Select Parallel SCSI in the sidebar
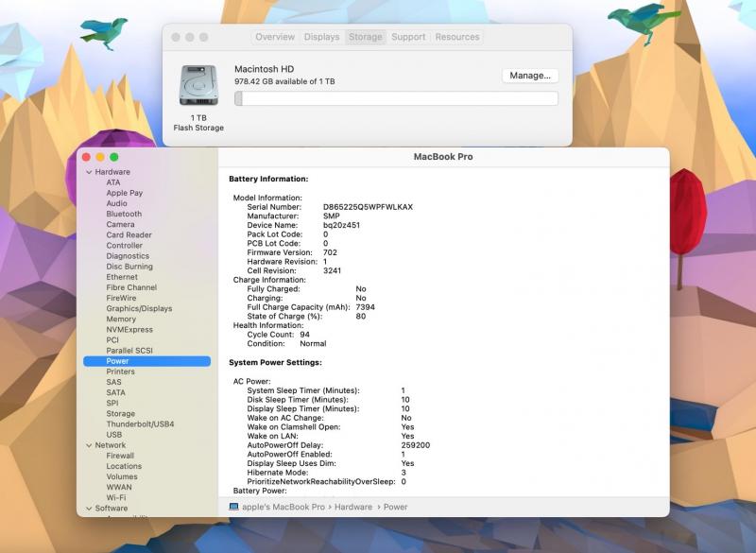 [x=129, y=351]
